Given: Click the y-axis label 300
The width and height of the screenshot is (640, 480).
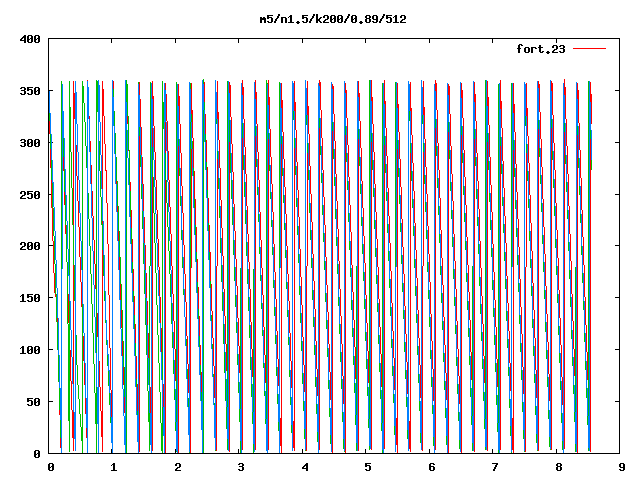Looking at the screenshot, I should 30,143.
